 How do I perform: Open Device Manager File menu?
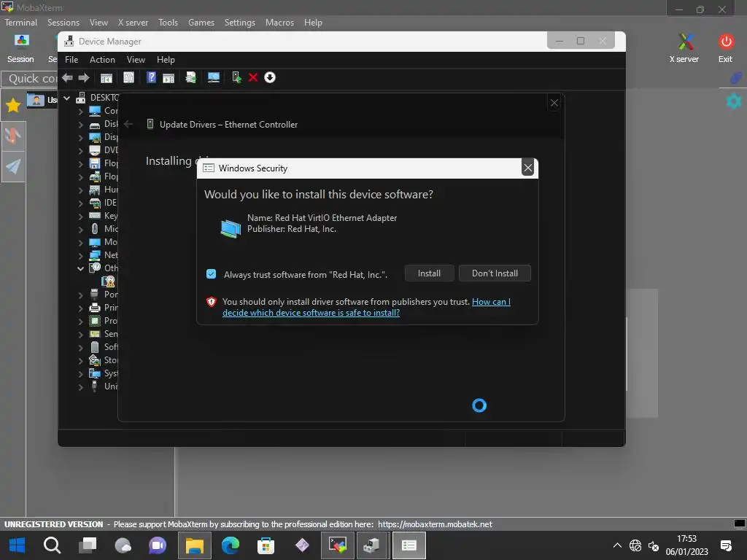coord(71,60)
